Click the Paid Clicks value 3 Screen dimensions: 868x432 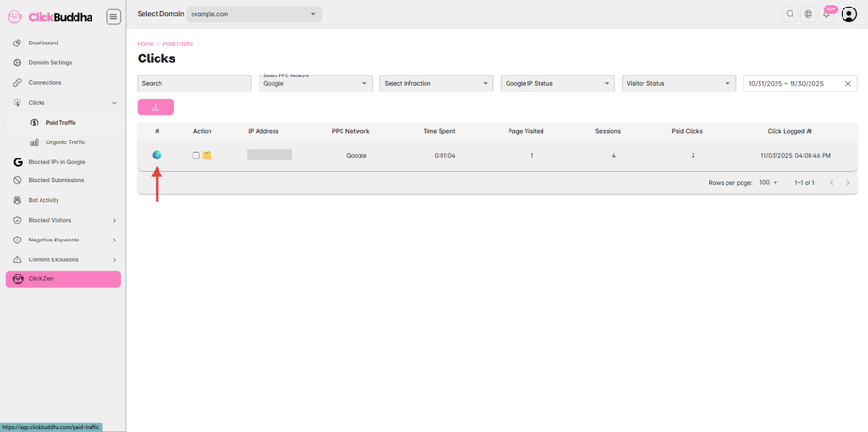(x=693, y=156)
